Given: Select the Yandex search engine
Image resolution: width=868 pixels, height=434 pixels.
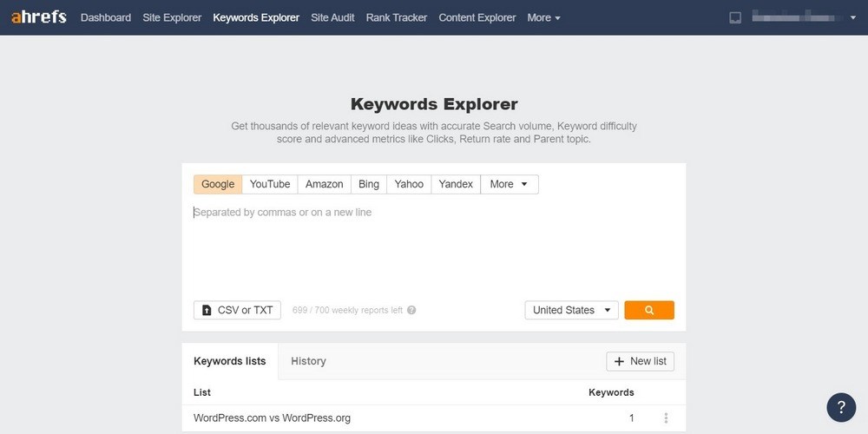Looking at the screenshot, I should pos(457,184).
